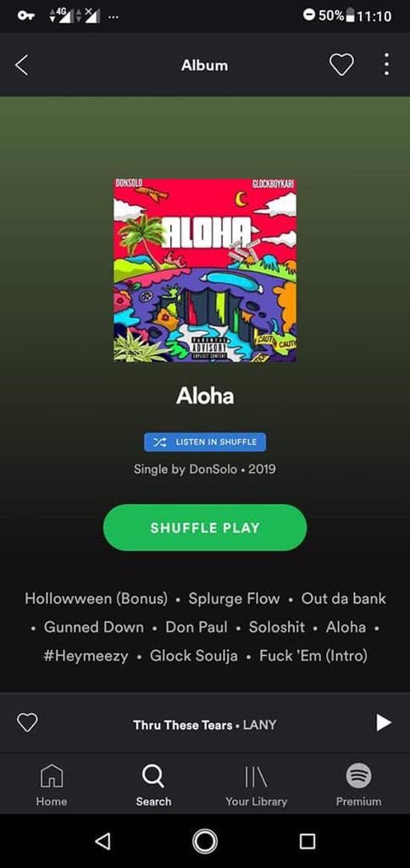Open the Premium tab with the Spotify logo
This screenshot has width=410, height=868.
click(358, 785)
